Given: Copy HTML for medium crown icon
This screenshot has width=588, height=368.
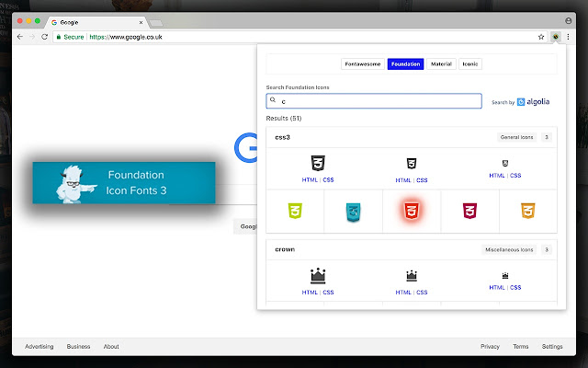Looking at the screenshot, I should (403, 293).
